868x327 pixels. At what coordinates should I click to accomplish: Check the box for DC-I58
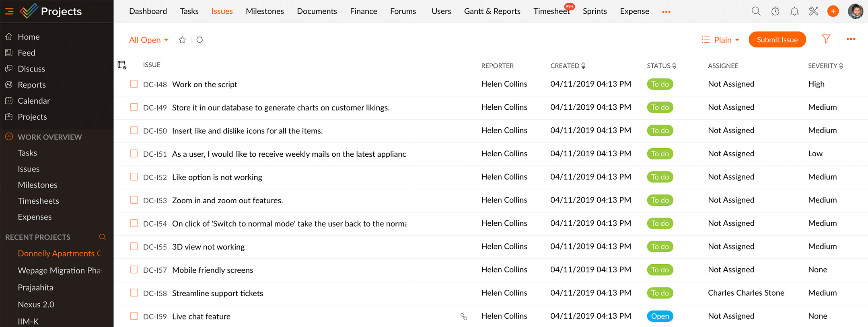tap(134, 293)
